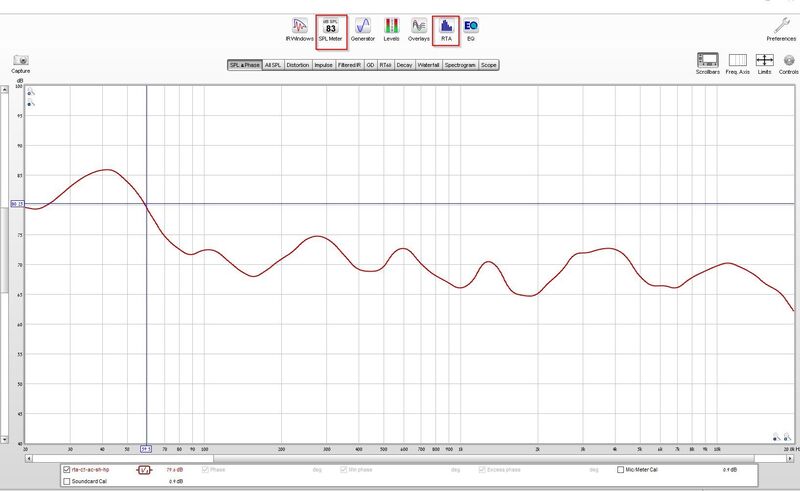Click the vertical scrollbar up arrow
The image size is (800, 491).
[x=4, y=90]
